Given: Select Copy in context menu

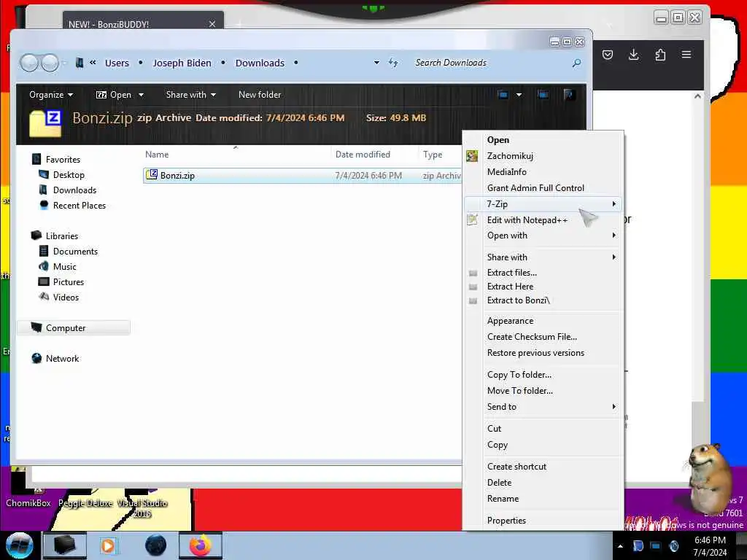Looking at the screenshot, I should click(x=543, y=445).
